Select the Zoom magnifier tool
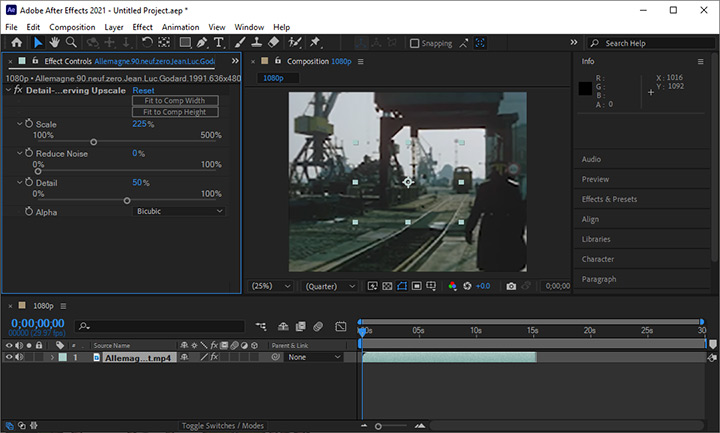The image size is (720, 433). tap(71, 43)
